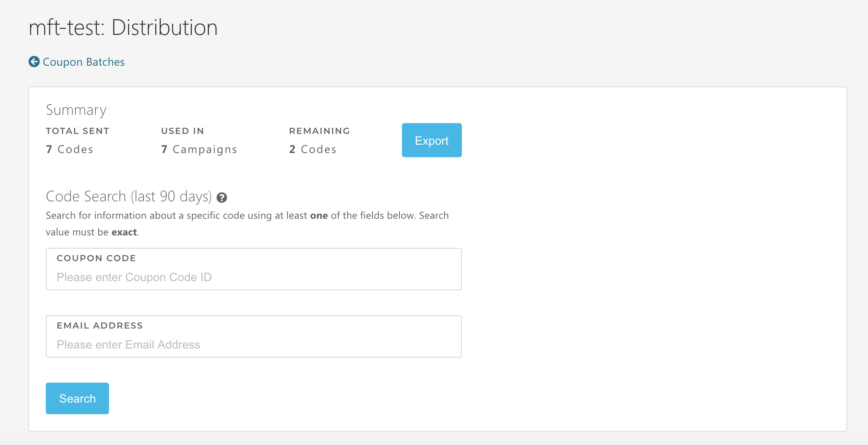Open the Coupon Batches link
The width and height of the screenshot is (868, 445).
tap(84, 62)
